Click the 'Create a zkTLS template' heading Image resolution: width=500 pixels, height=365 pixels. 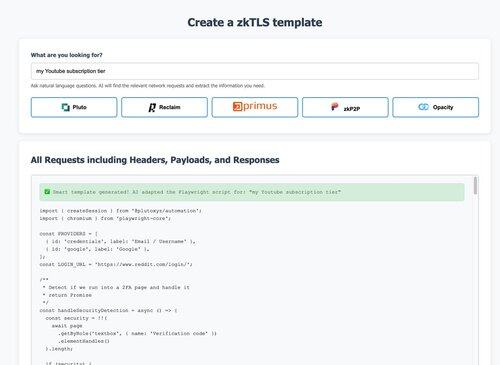(x=255, y=22)
